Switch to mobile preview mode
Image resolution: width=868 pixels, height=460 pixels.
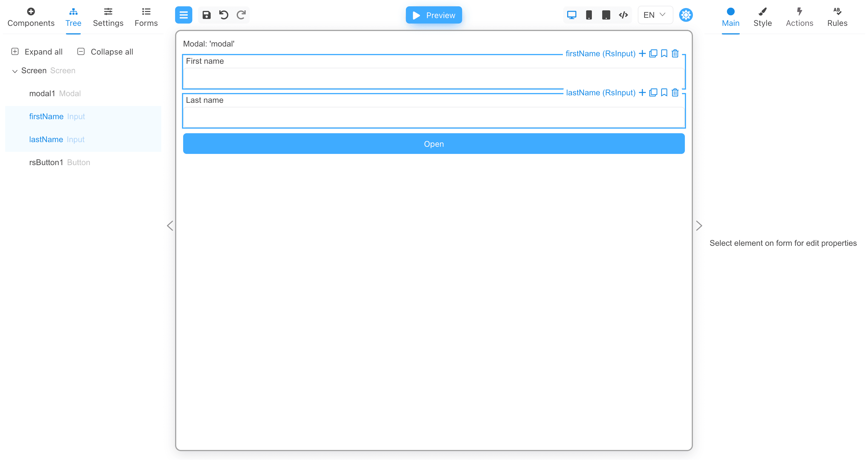tap(589, 15)
